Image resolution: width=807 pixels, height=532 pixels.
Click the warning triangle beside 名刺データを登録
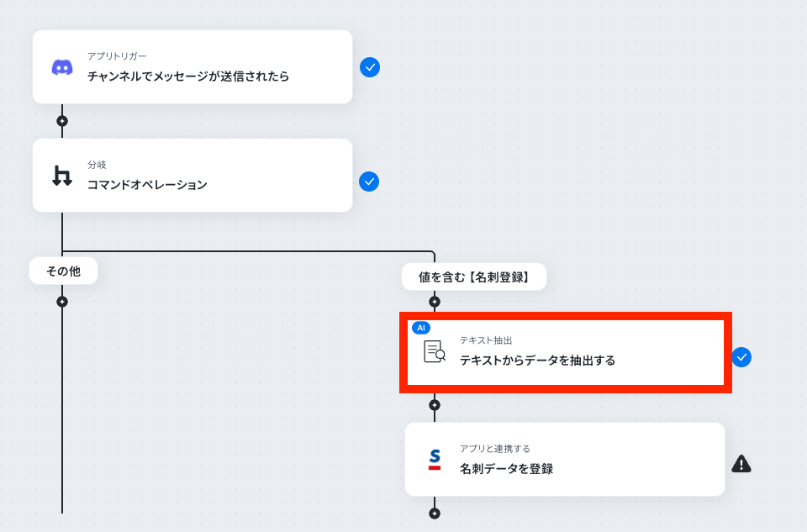[741, 464]
